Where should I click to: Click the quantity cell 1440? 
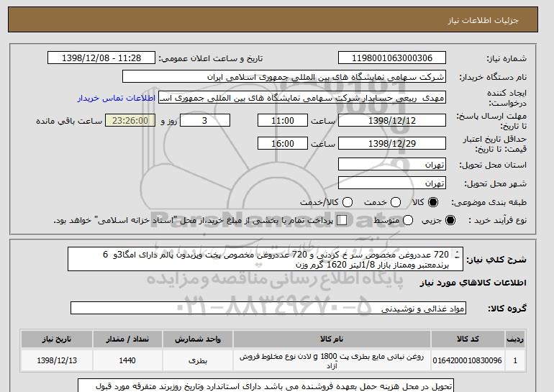tap(127, 360)
